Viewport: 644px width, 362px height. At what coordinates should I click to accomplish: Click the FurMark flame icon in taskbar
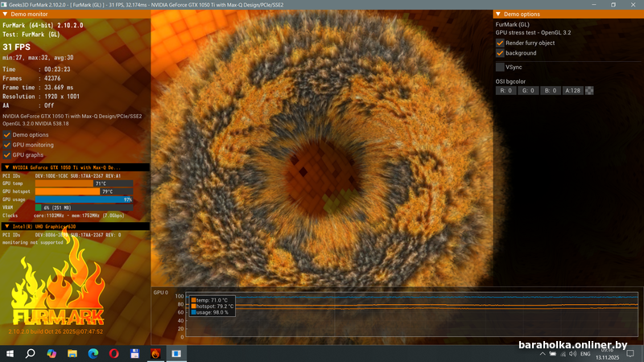point(155,353)
